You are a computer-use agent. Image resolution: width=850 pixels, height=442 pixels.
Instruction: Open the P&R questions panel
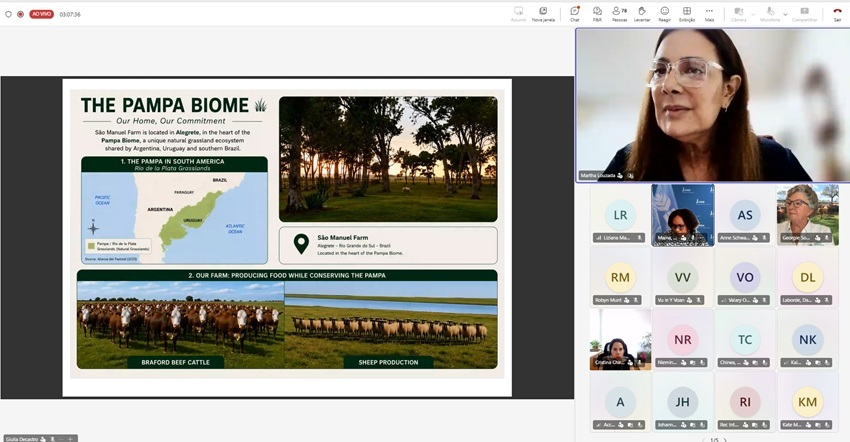pyautogui.click(x=597, y=14)
